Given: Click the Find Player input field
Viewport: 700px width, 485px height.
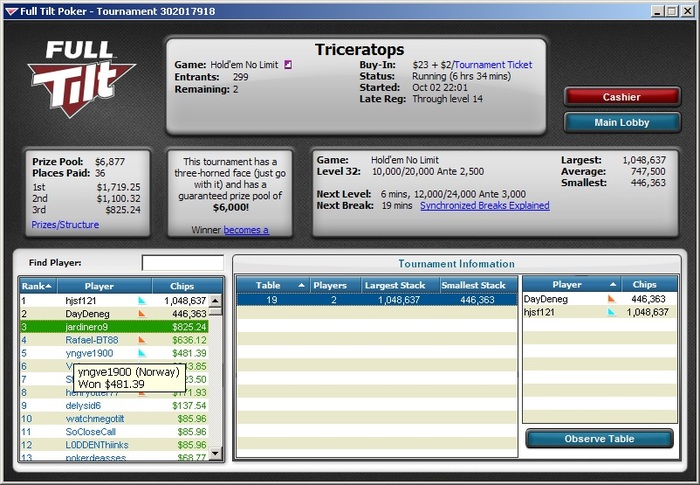Looking at the screenshot, I should (x=183, y=263).
